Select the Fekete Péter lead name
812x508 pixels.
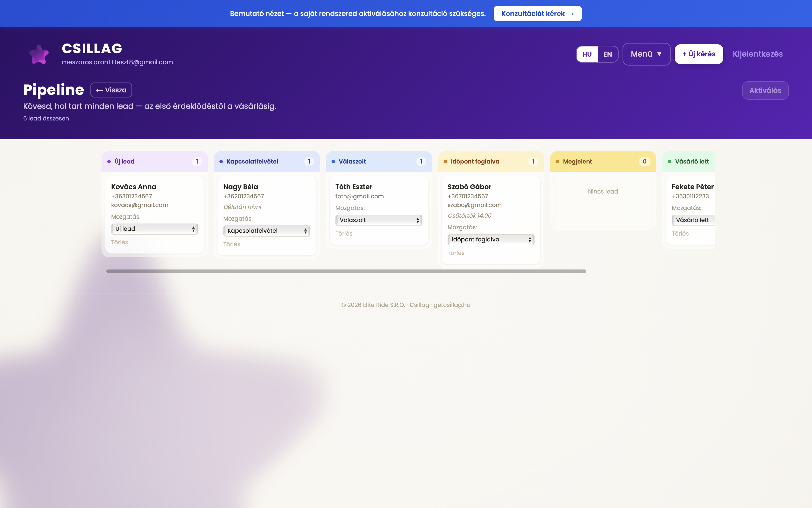(x=693, y=187)
